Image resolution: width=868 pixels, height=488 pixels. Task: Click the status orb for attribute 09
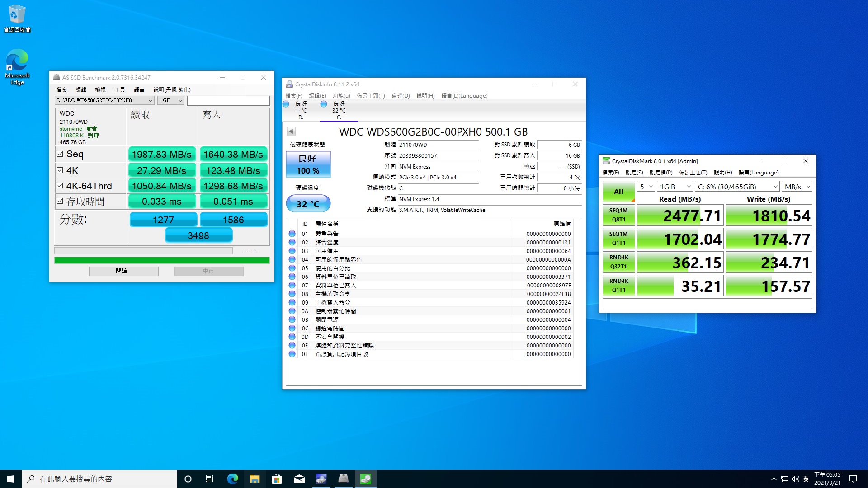[x=292, y=302]
